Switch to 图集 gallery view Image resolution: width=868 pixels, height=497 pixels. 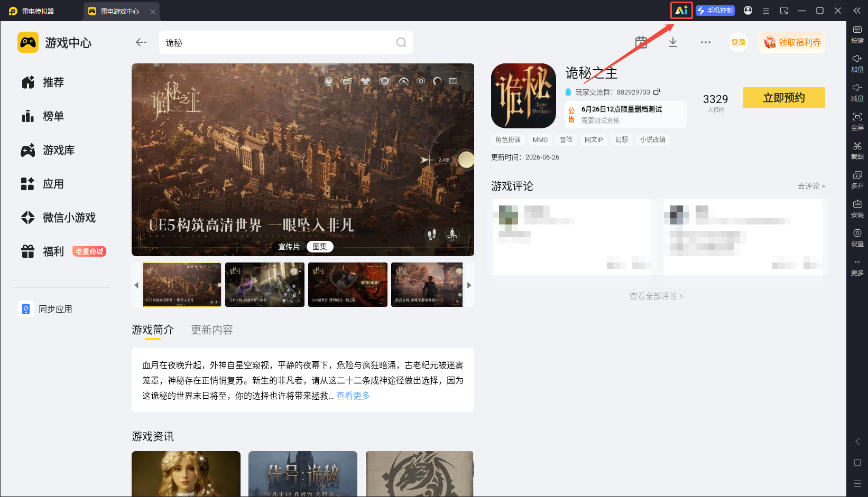tap(320, 247)
